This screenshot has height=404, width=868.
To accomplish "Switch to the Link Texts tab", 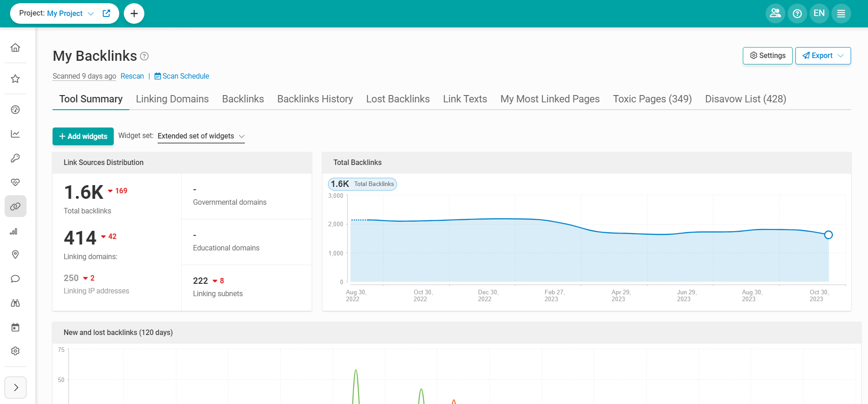I will click(465, 99).
